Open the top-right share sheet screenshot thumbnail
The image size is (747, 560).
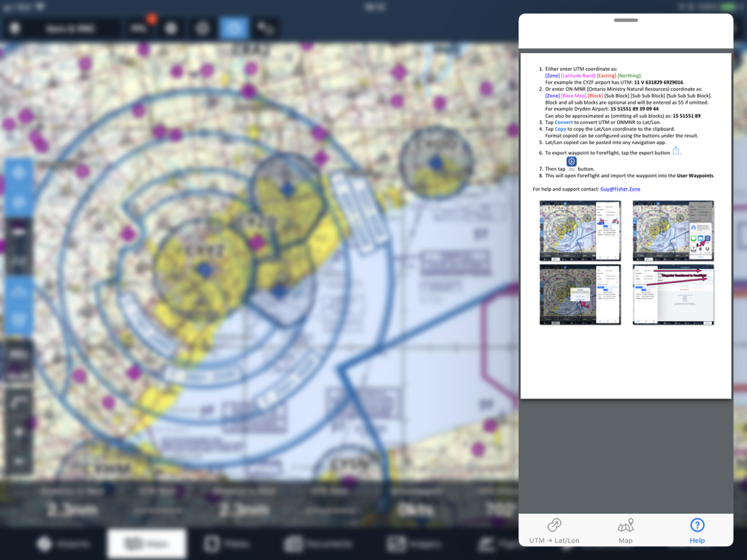[673, 231]
